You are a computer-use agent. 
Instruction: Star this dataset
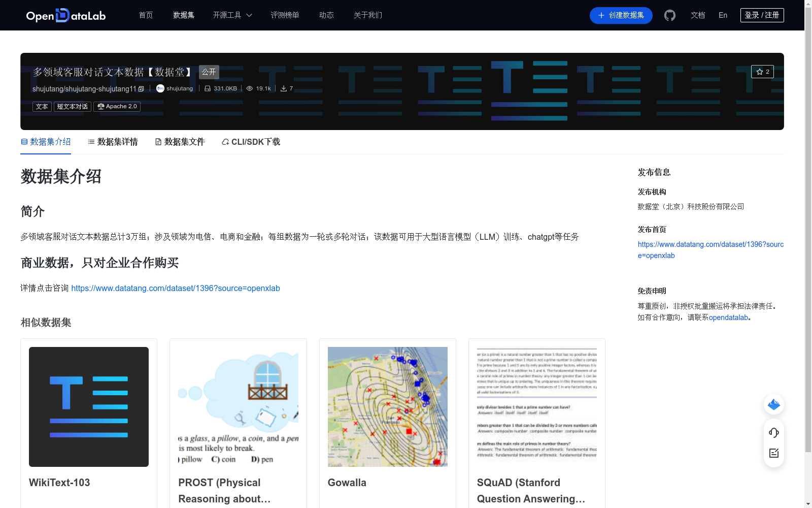point(762,72)
